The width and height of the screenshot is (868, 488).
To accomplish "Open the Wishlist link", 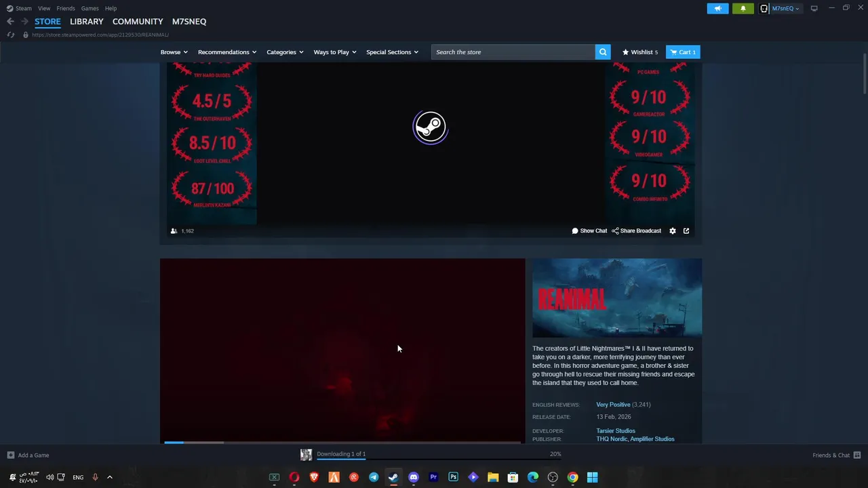I will [640, 52].
